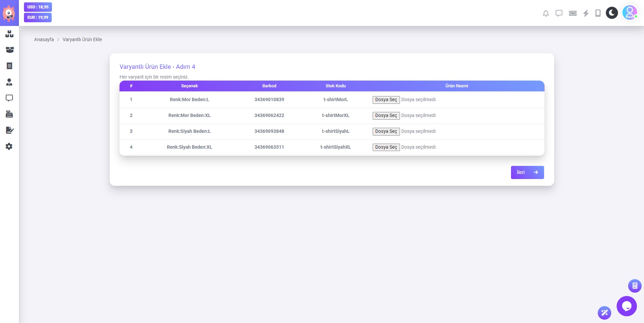
Task: Open the messages icon in top bar
Action: [559, 13]
